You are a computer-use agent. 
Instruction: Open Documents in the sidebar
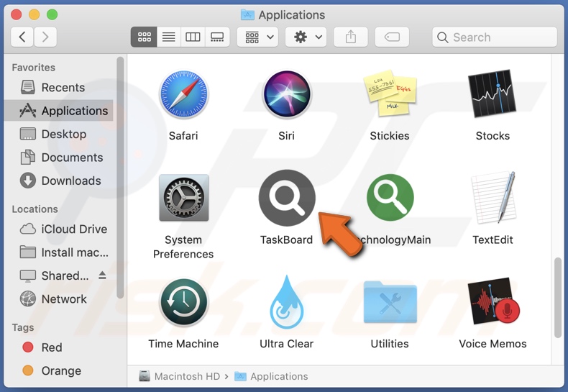[x=60, y=158]
